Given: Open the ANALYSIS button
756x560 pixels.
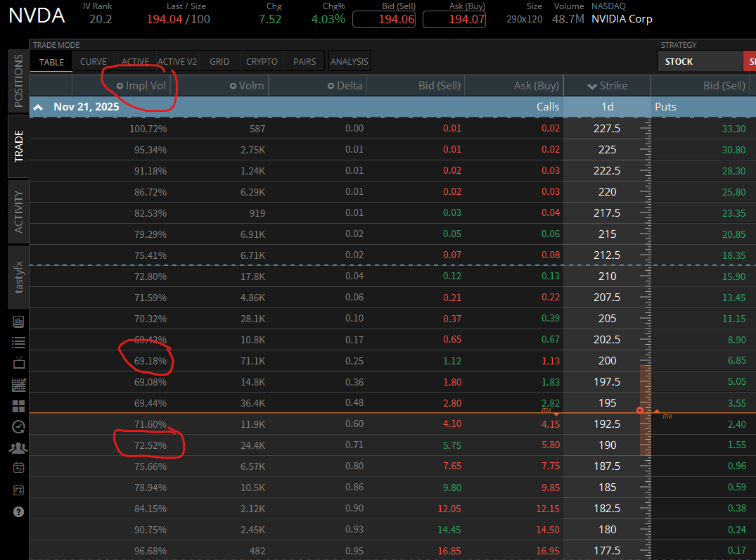Looking at the screenshot, I should (349, 61).
